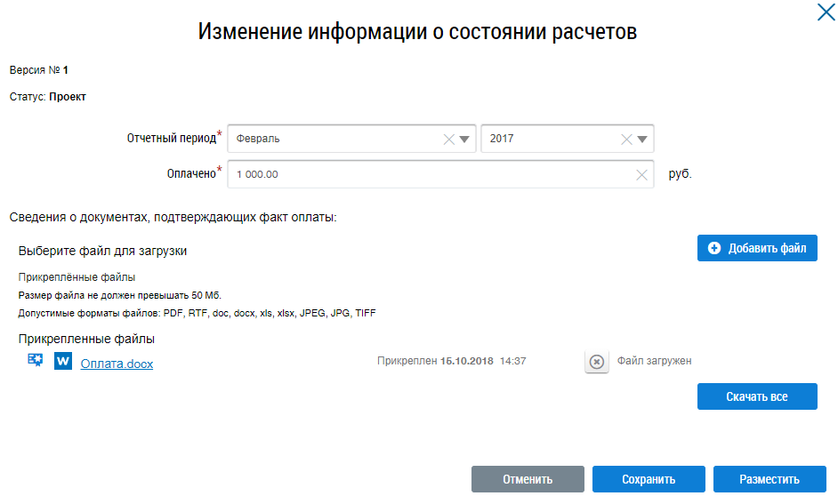Download all files with Скачать все

click(757, 396)
